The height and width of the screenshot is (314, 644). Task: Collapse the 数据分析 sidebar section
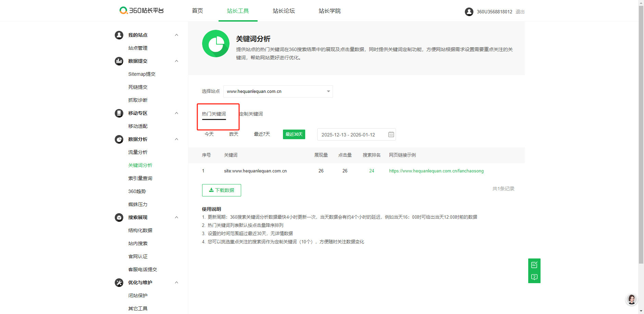pyautogui.click(x=176, y=139)
